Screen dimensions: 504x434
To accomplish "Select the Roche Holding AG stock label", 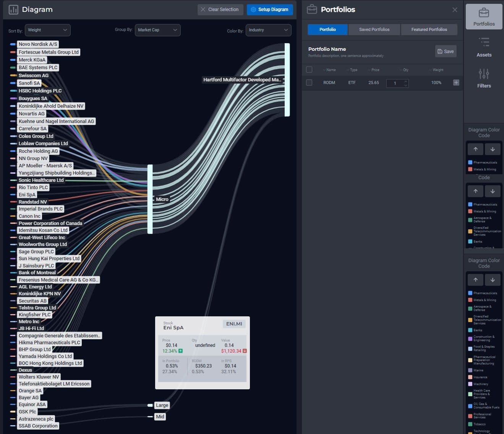I will click(38, 151).
